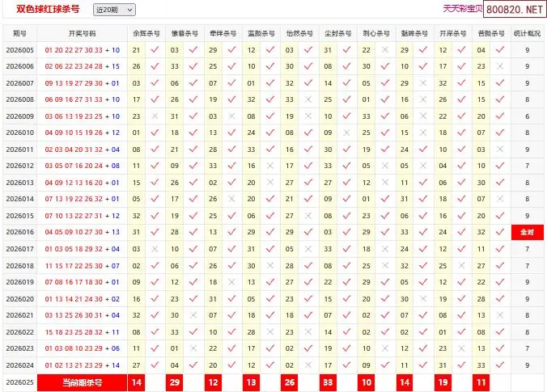Image resolution: width=547 pixels, height=392 pixels.
Task: Click the 天天彩宝贝 link at top right
Action: point(462,9)
